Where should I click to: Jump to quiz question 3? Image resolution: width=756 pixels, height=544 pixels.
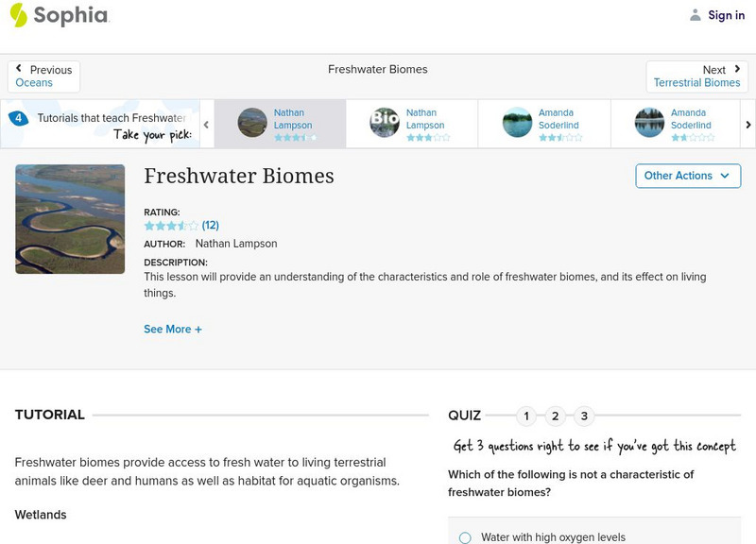point(585,416)
